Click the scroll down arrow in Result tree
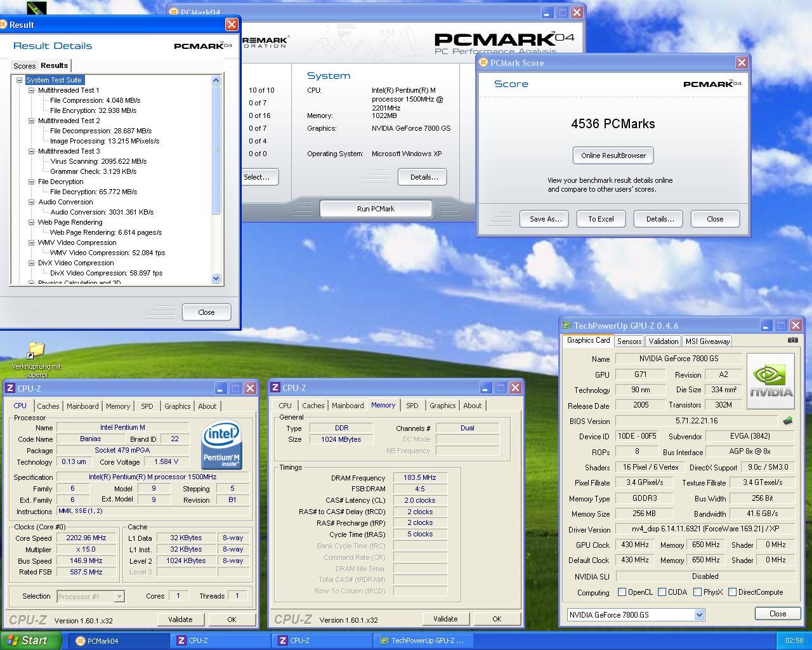 pyautogui.click(x=216, y=278)
